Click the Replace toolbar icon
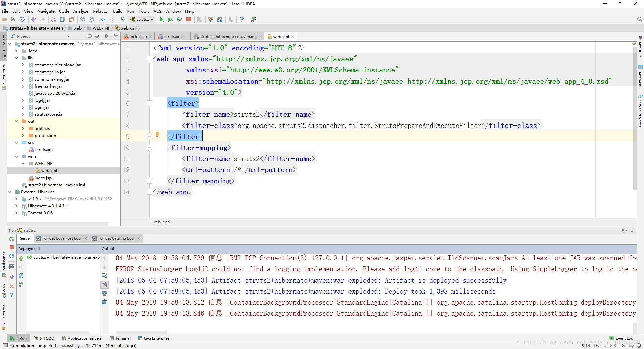Image resolution: width=644 pixels, height=349 pixels. 92,19
